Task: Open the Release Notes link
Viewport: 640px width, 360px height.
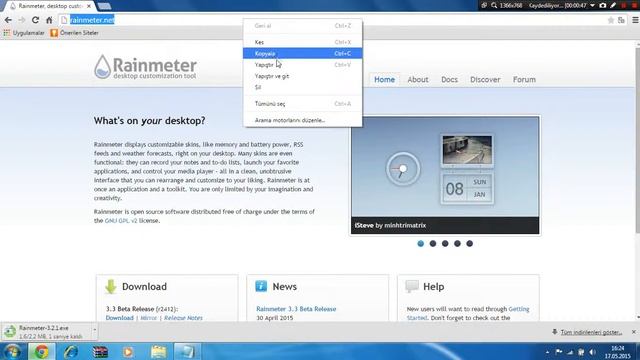Action: pos(183,318)
